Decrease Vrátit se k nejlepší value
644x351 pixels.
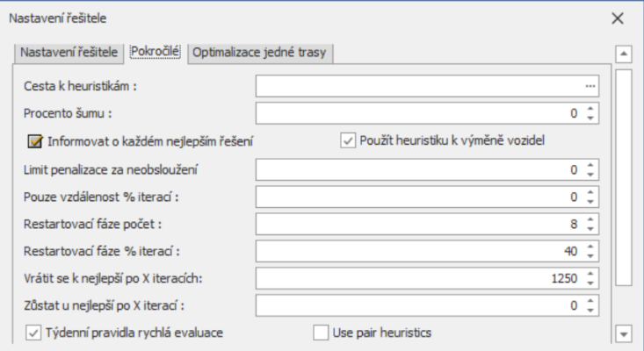coord(590,283)
